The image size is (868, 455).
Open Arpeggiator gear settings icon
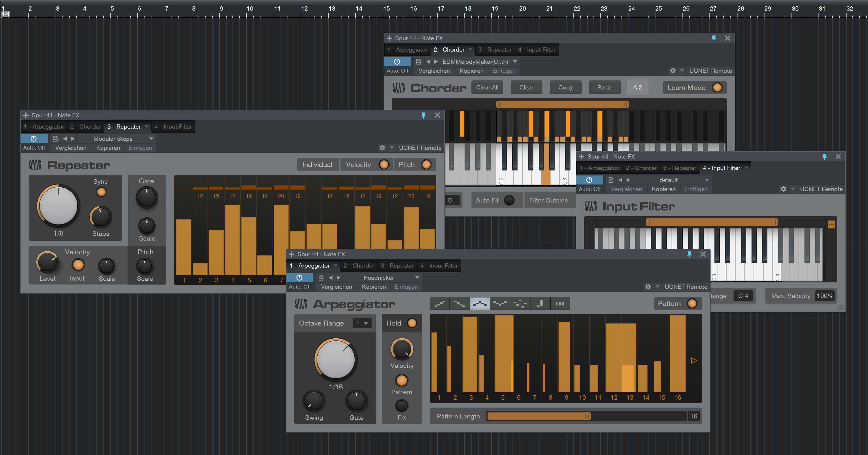(648, 287)
